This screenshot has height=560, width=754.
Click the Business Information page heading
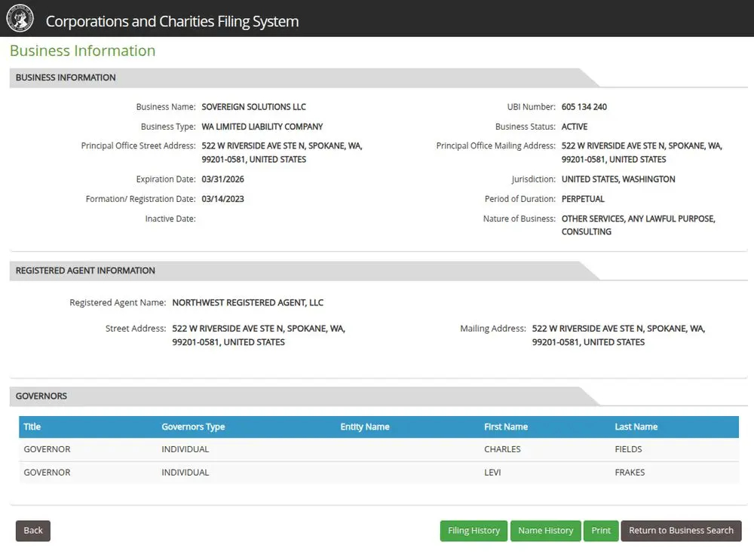pos(83,50)
